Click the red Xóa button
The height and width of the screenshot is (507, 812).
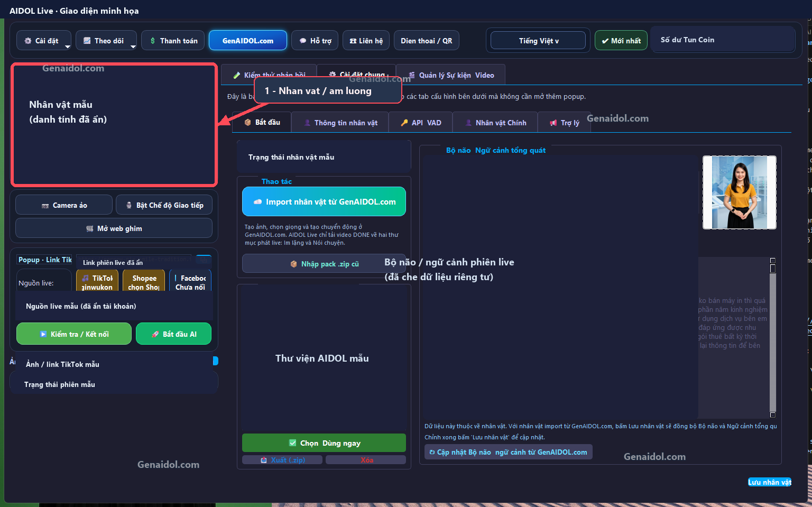[x=366, y=460]
